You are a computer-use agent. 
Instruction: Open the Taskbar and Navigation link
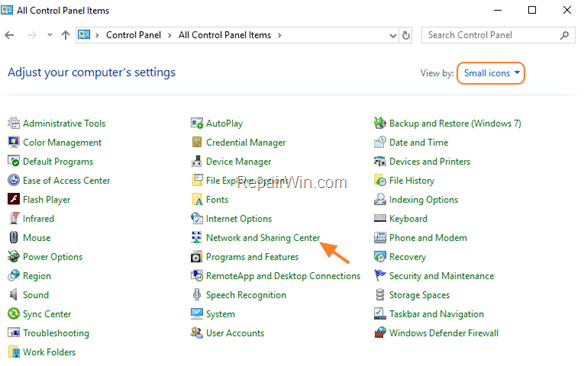click(x=437, y=314)
